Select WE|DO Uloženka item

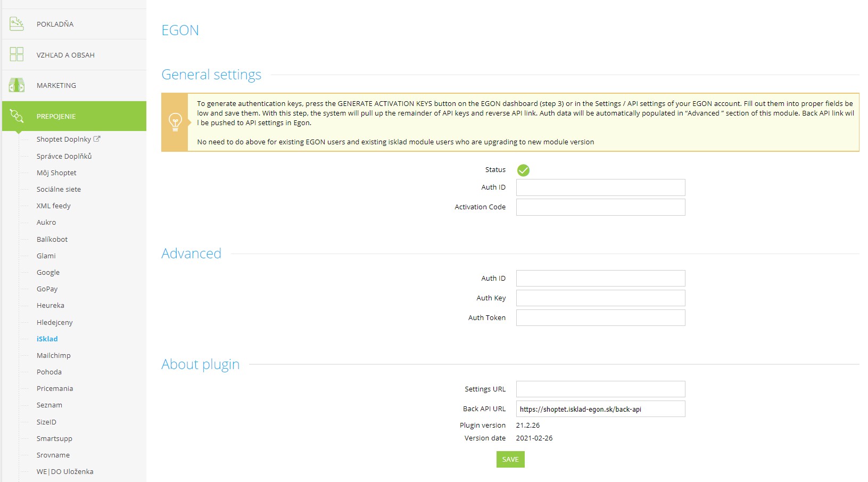[65, 471]
